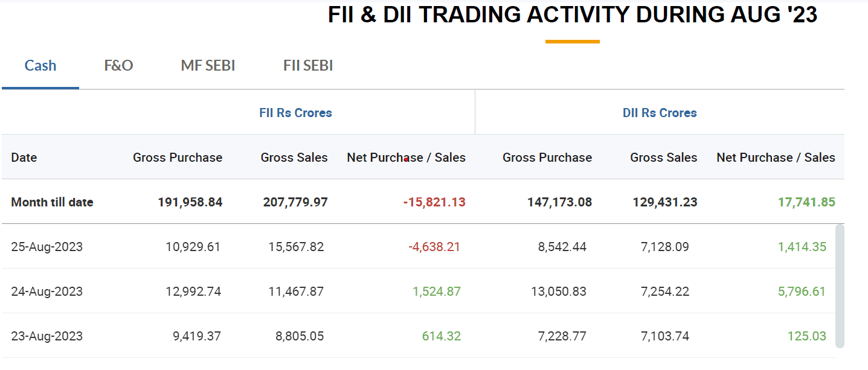Click FII Gross Purchase column header
Viewport: 868px width, 370px height.
[x=178, y=158]
